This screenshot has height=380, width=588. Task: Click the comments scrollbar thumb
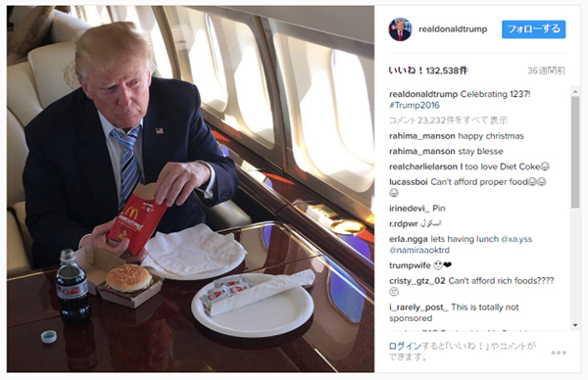[575, 152]
